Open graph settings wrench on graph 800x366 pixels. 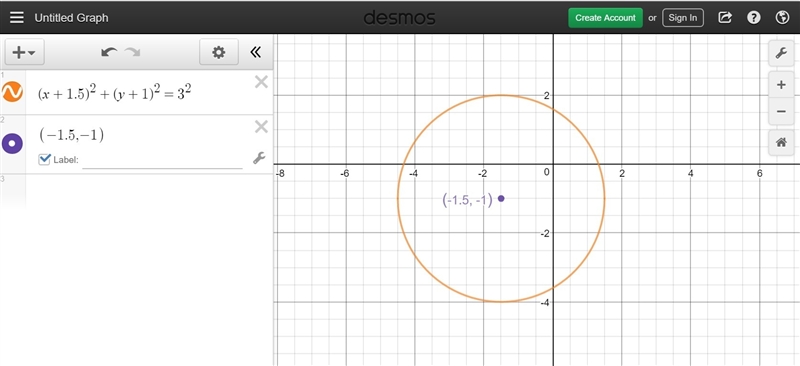click(781, 53)
